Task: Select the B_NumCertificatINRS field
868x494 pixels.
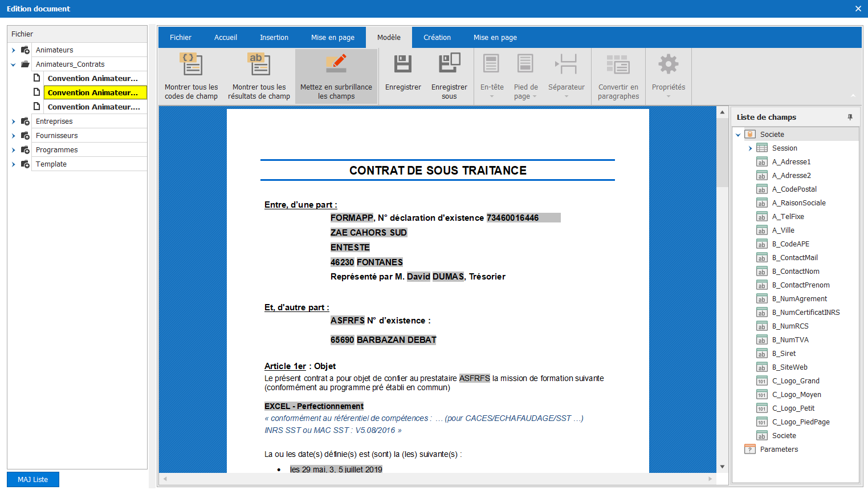Action: [805, 313]
